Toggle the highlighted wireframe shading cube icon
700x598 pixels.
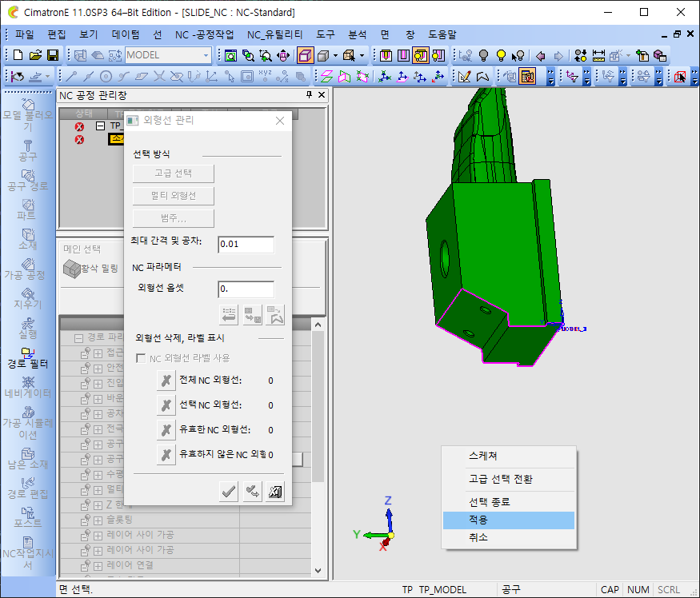(x=306, y=55)
